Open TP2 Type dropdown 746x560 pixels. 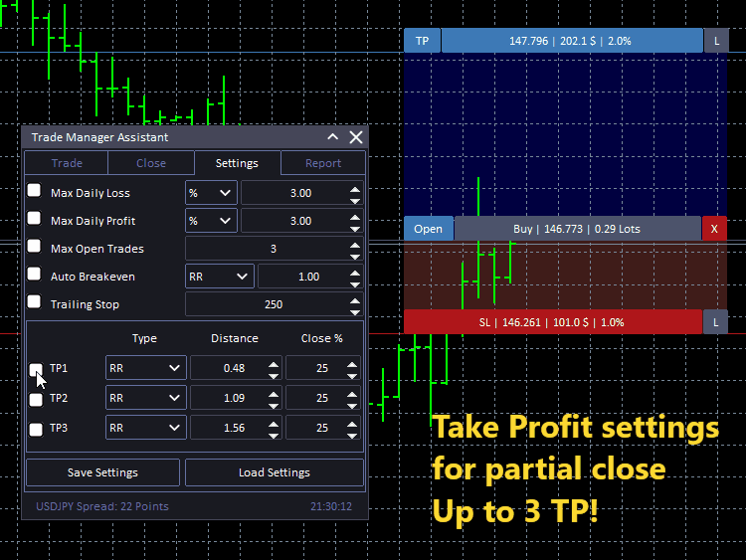[x=146, y=398]
